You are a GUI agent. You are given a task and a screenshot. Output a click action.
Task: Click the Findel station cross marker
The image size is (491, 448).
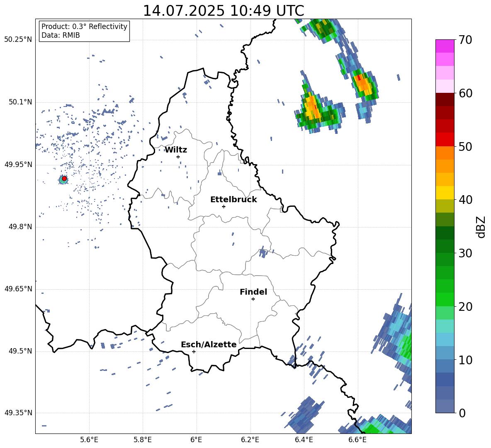[253, 299]
